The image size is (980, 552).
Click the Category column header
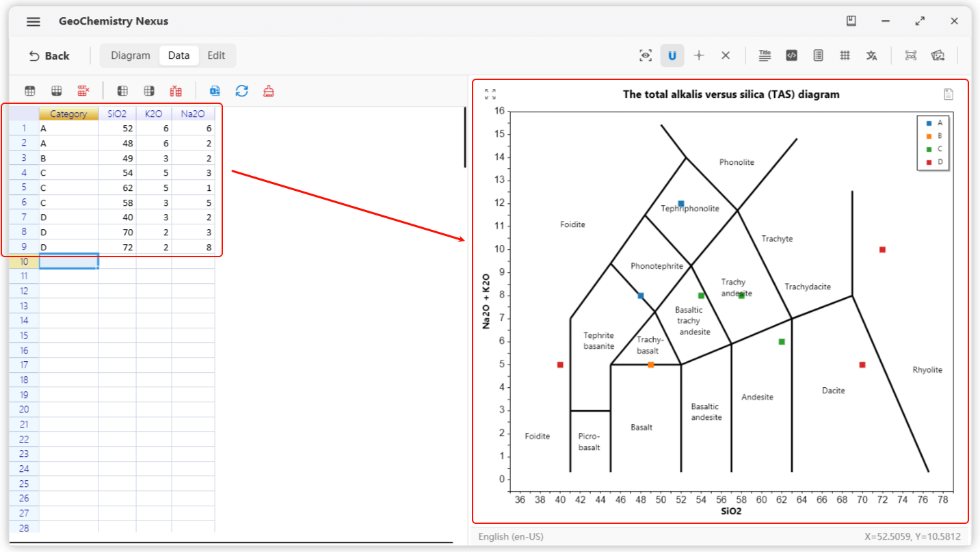point(68,114)
